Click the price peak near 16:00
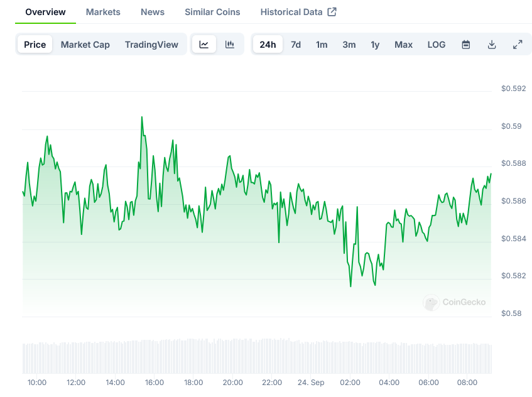 click(x=142, y=117)
